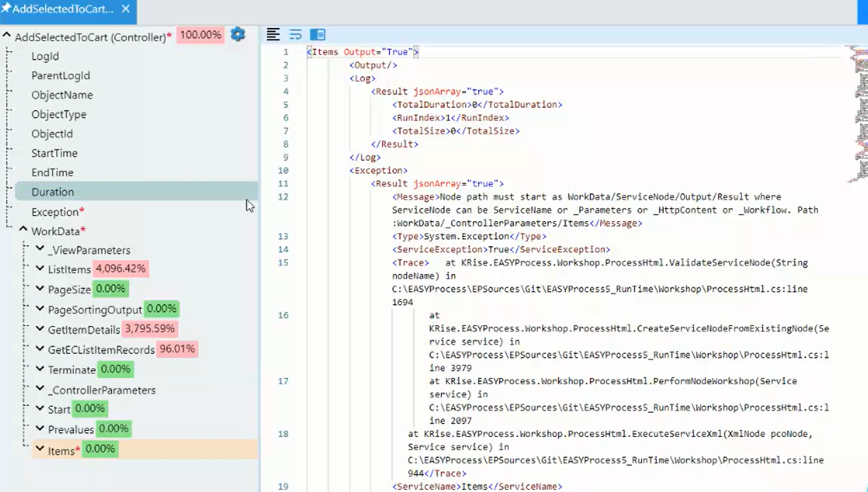Select the EndTime tree item
Image resolution: width=868 pixels, height=492 pixels.
[52, 172]
